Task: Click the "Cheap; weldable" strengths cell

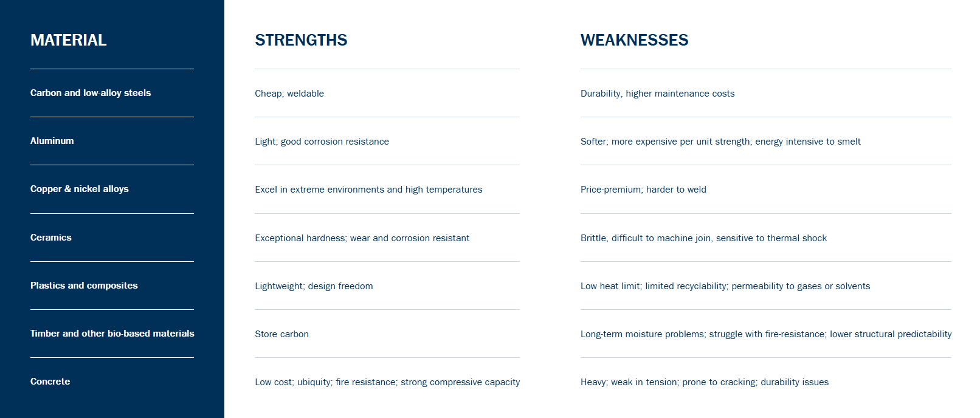Action: coord(289,94)
